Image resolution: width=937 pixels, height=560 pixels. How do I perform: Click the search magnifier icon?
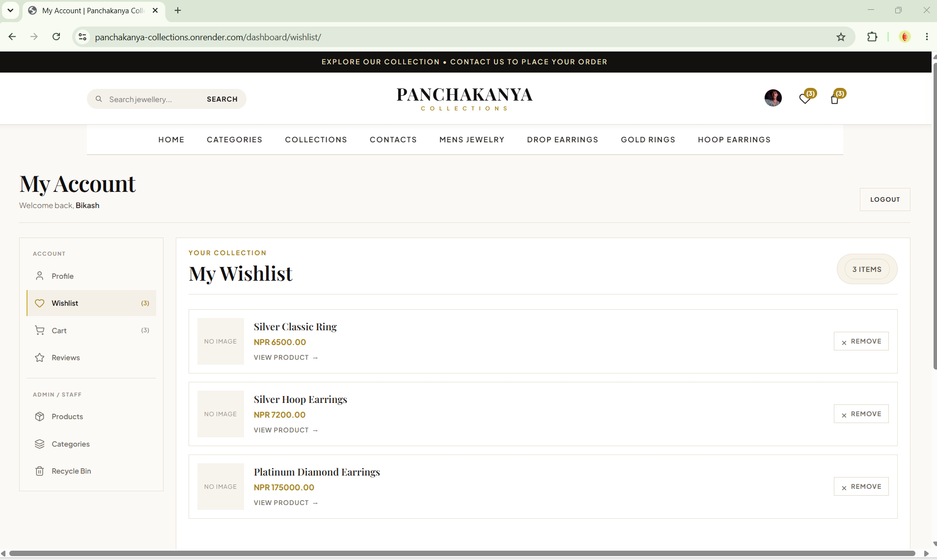coord(99,99)
